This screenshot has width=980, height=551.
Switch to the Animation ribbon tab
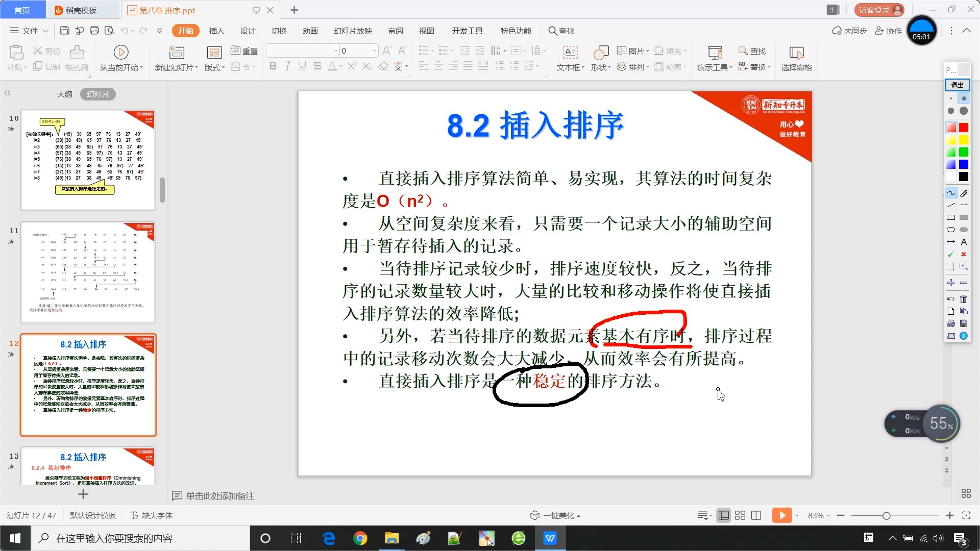[x=310, y=31]
